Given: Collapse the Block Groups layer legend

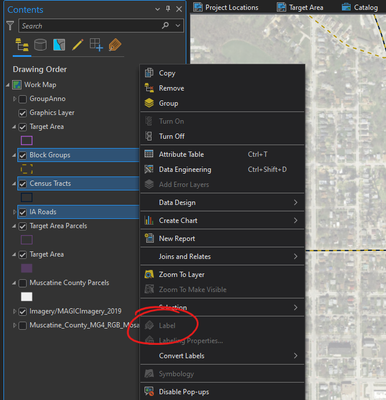Looking at the screenshot, I should pos(14,155).
